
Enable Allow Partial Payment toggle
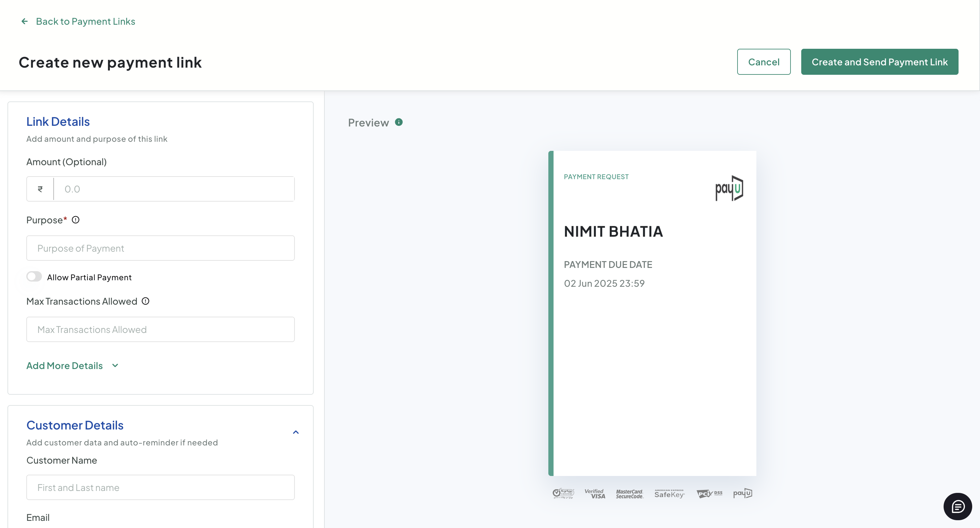coord(34,277)
